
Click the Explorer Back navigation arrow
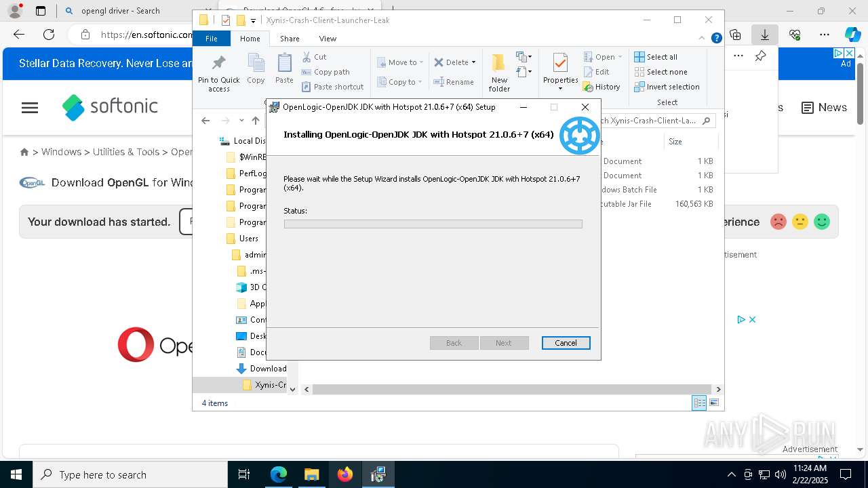[205, 121]
